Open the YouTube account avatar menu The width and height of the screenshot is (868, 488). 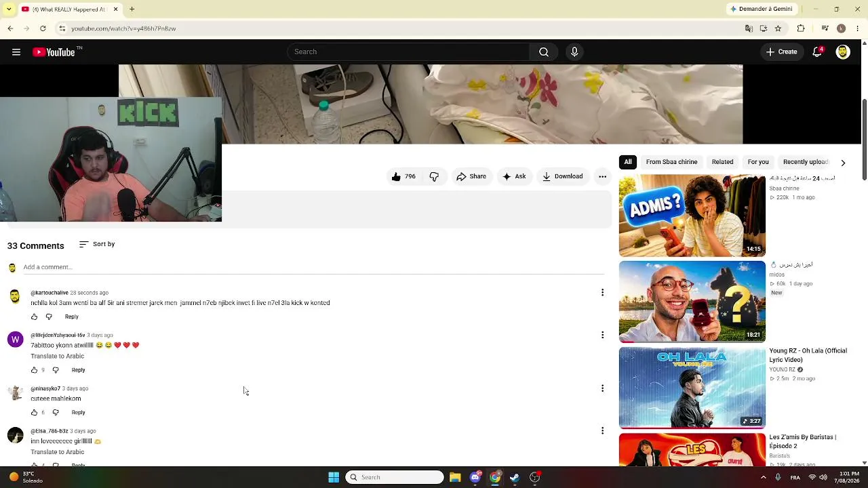pyautogui.click(x=843, y=52)
